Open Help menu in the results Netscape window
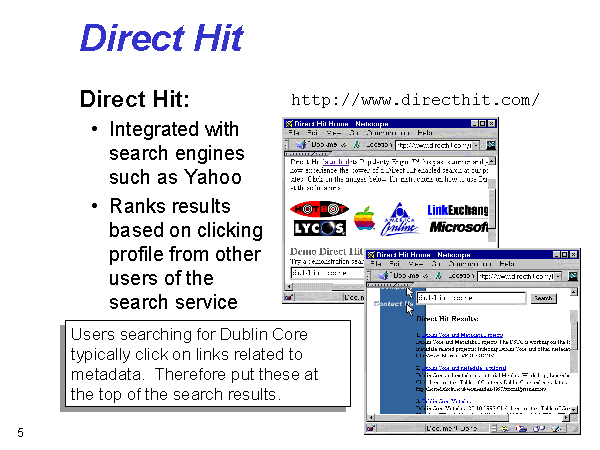This screenshot has height=450, width=600. [x=507, y=264]
